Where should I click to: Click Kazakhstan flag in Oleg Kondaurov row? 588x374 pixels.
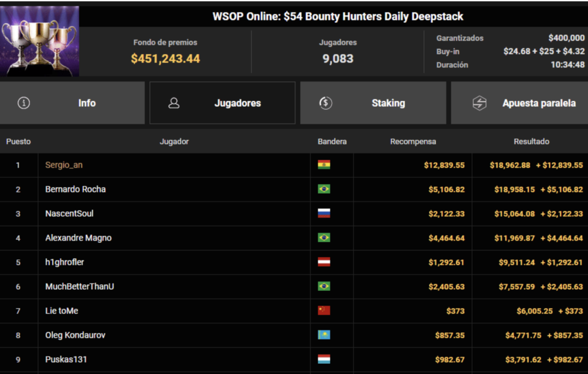[x=324, y=335]
